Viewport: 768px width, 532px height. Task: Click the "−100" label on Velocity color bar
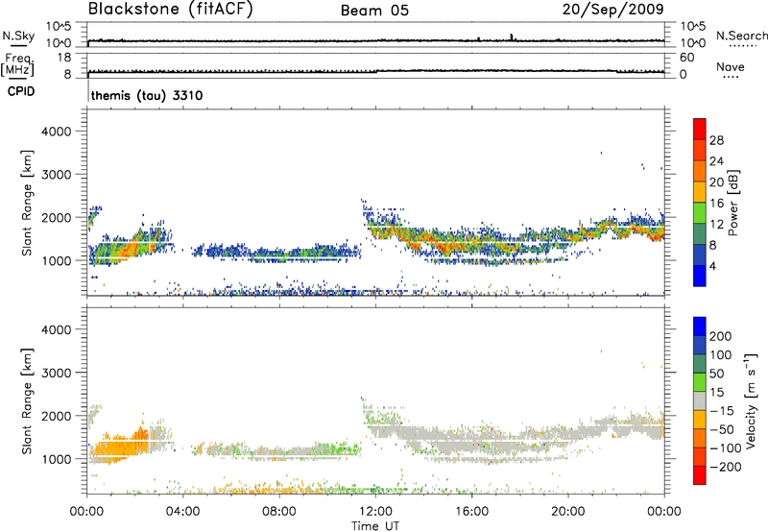point(726,448)
